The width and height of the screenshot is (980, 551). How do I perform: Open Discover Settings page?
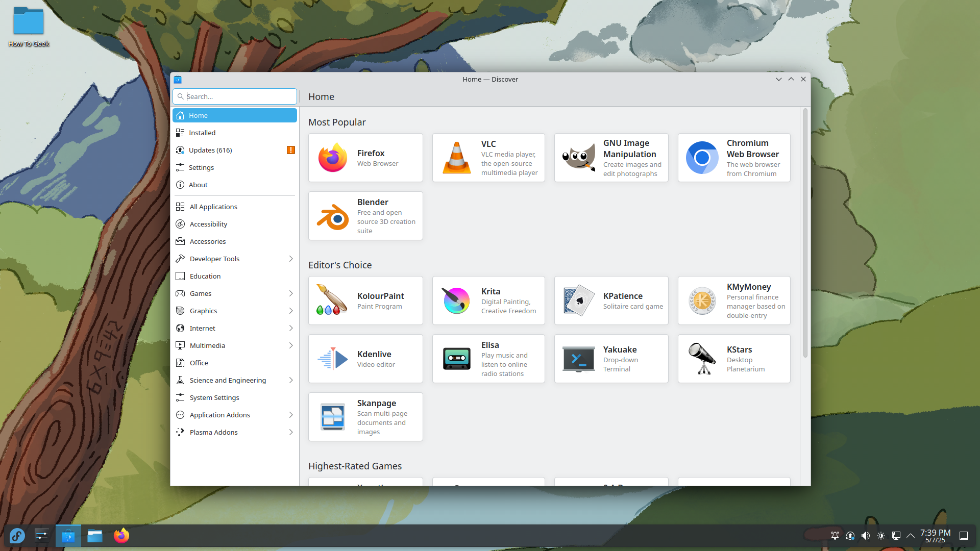point(235,167)
